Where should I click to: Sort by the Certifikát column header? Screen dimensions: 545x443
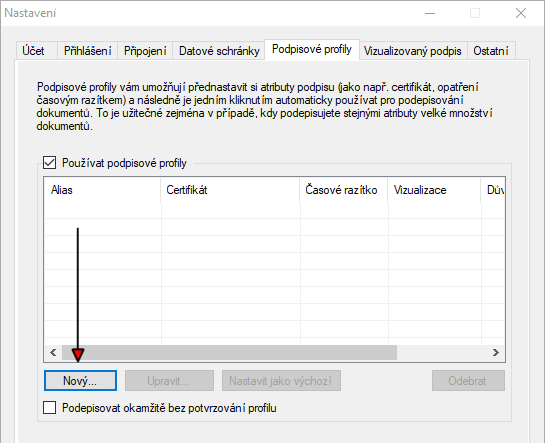tap(230, 190)
